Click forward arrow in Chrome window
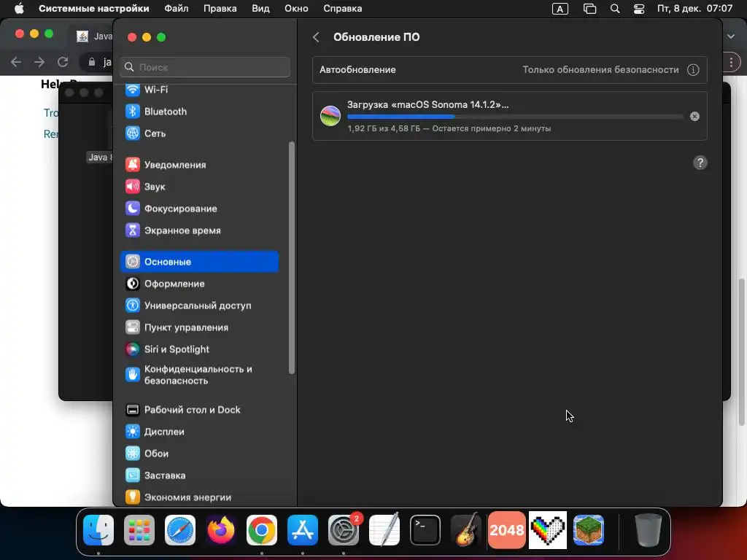The height and width of the screenshot is (560, 747). click(x=39, y=62)
